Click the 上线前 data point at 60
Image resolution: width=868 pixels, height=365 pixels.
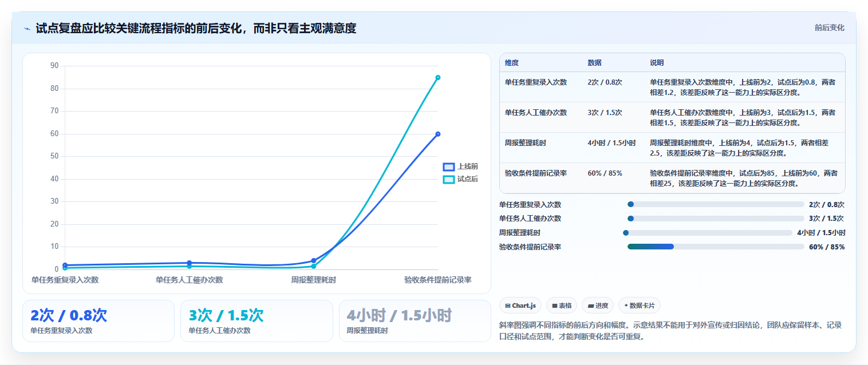coord(437,134)
